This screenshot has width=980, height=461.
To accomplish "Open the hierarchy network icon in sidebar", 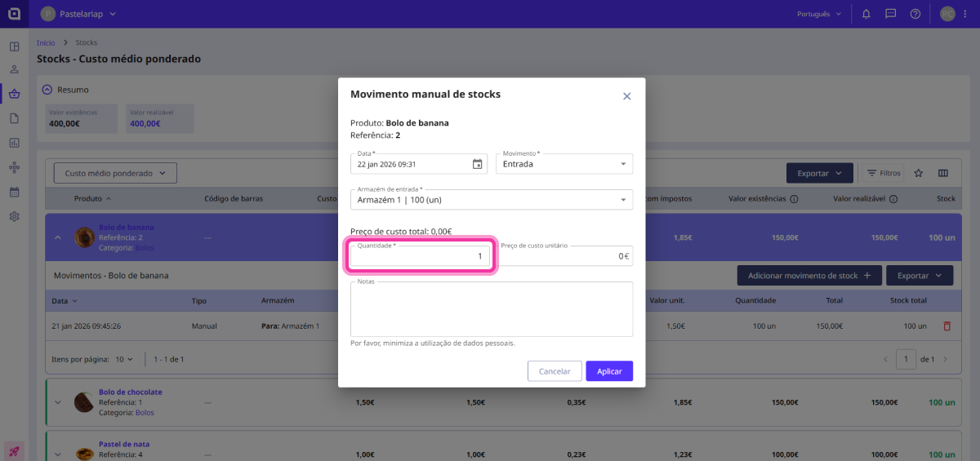I will 14,167.
